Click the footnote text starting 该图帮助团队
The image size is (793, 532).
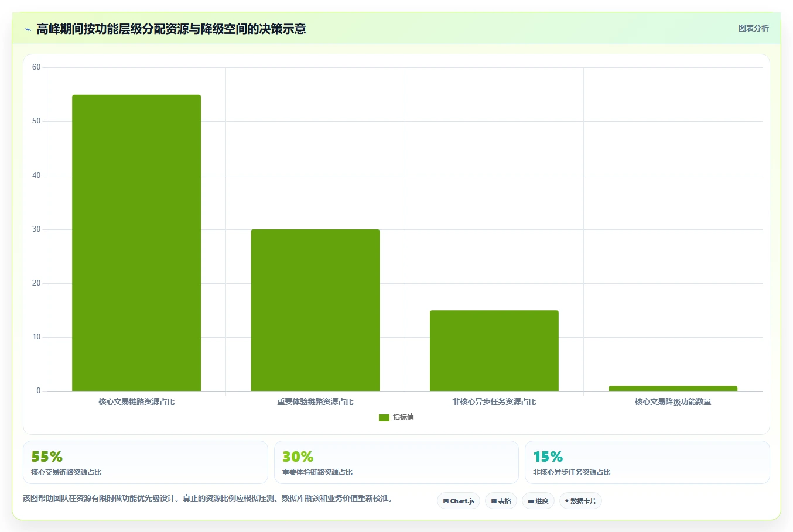[207, 499]
